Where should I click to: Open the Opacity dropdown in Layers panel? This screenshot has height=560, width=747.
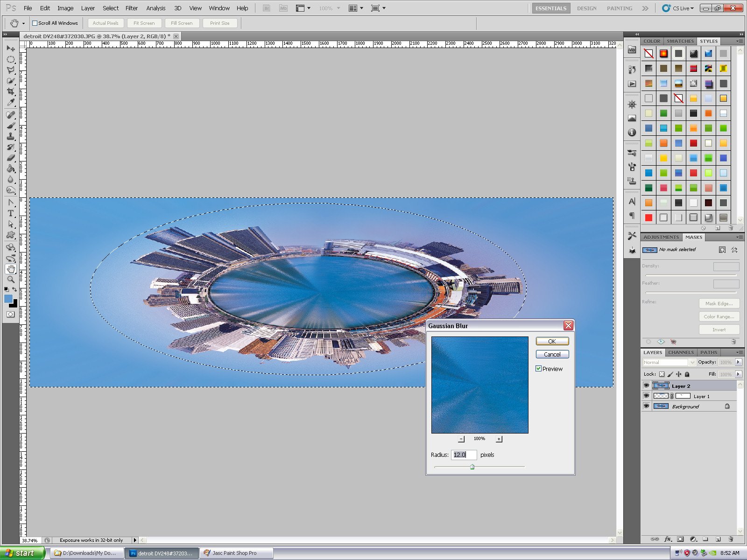pyautogui.click(x=739, y=362)
